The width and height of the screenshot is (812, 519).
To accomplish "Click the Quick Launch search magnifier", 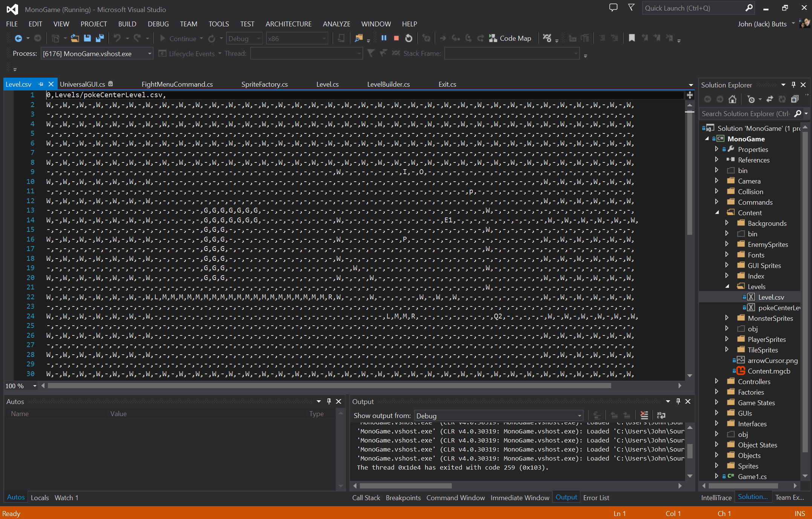I will [x=749, y=8].
